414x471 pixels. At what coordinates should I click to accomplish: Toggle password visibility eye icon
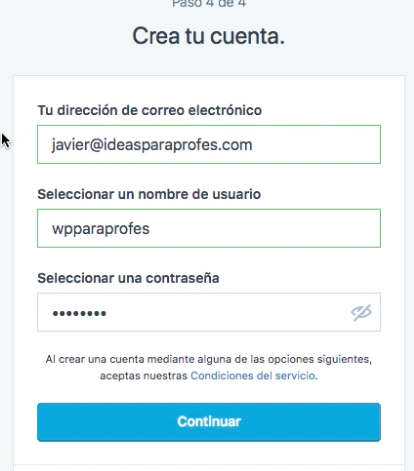(x=361, y=312)
